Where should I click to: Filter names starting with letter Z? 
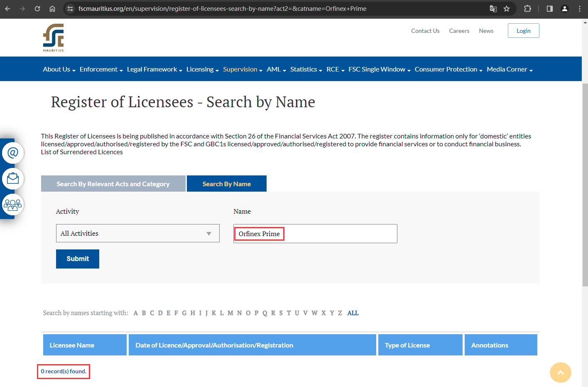tap(340, 313)
